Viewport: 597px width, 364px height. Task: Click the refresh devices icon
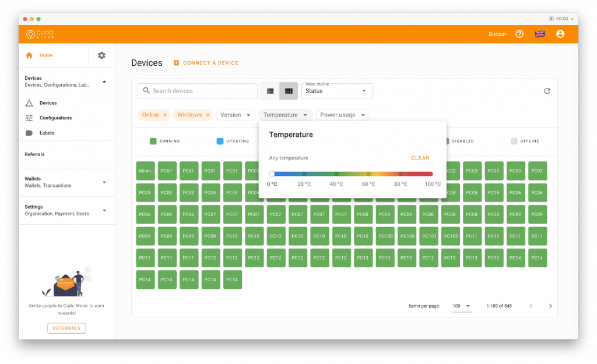point(547,91)
